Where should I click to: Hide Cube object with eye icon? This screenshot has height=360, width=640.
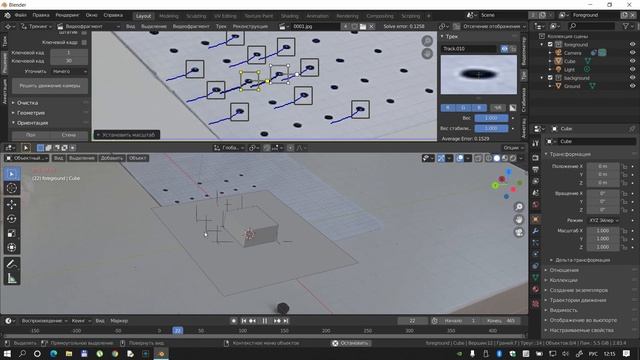point(632,61)
